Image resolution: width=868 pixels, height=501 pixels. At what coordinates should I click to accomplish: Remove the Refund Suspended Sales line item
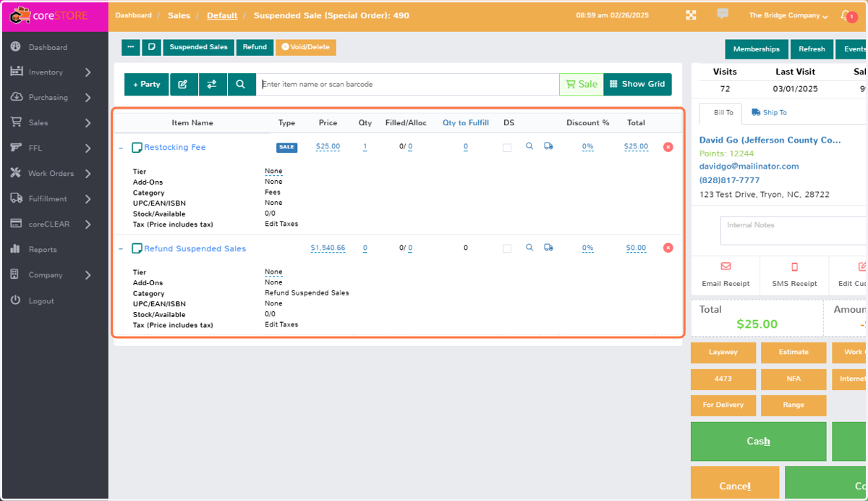click(x=668, y=248)
